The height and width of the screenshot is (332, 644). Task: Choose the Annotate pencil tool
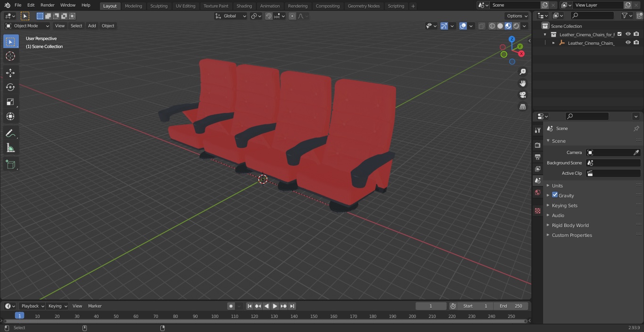(x=10, y=133)
